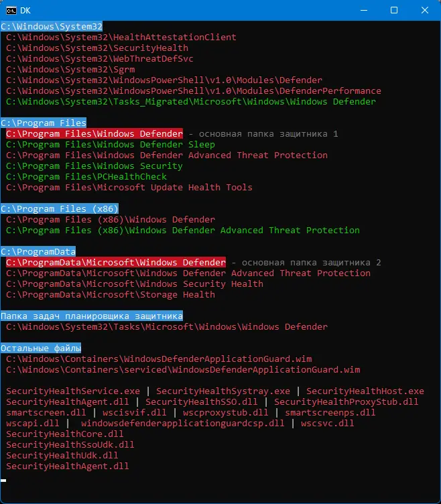Click the console icon in the DK title bar
The image size is (441, 504).
[x=11, y=11]
